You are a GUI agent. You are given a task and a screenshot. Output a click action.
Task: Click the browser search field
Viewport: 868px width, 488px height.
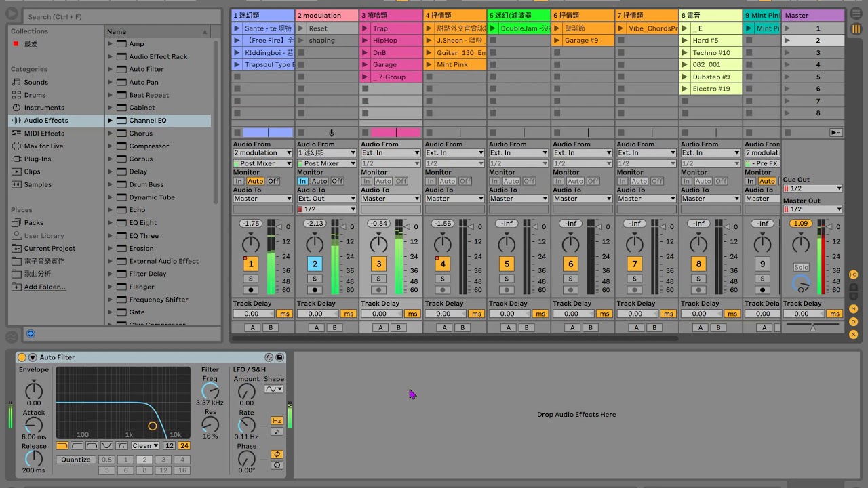(x=122, y=16)
